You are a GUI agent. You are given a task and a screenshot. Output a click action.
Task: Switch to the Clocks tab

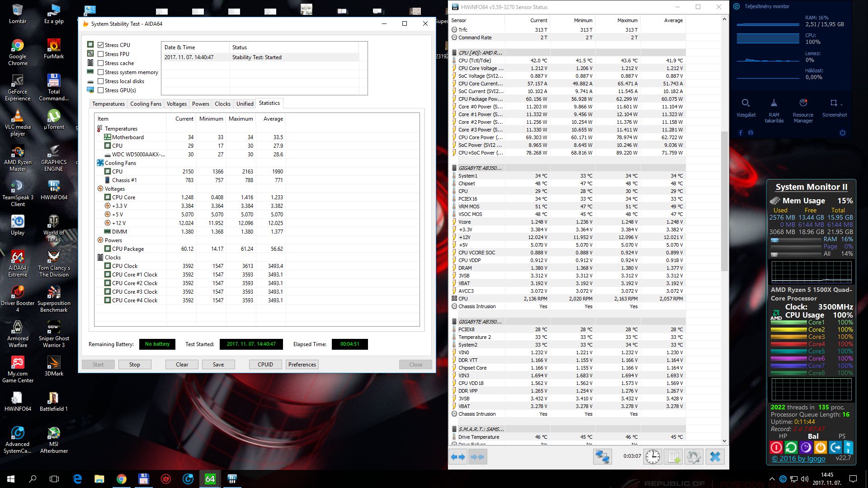click(222, 103)
